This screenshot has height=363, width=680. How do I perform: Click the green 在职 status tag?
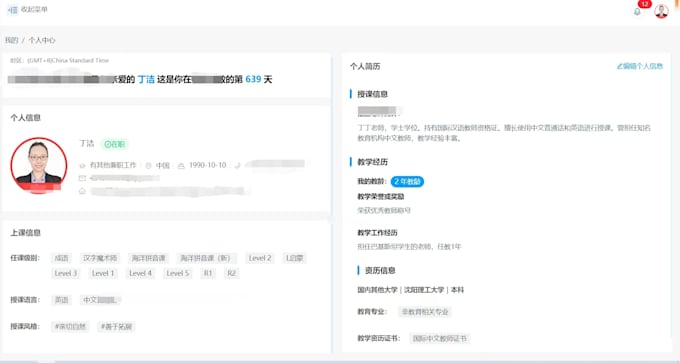[114, 144]
